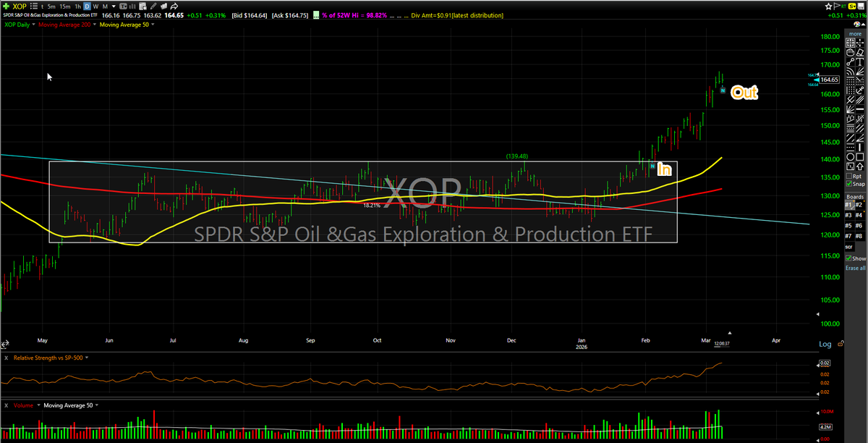This screenshot has height=443, width=868.
Task: Switch to the W weekly timeframe
Action: [x=95, y=7]
